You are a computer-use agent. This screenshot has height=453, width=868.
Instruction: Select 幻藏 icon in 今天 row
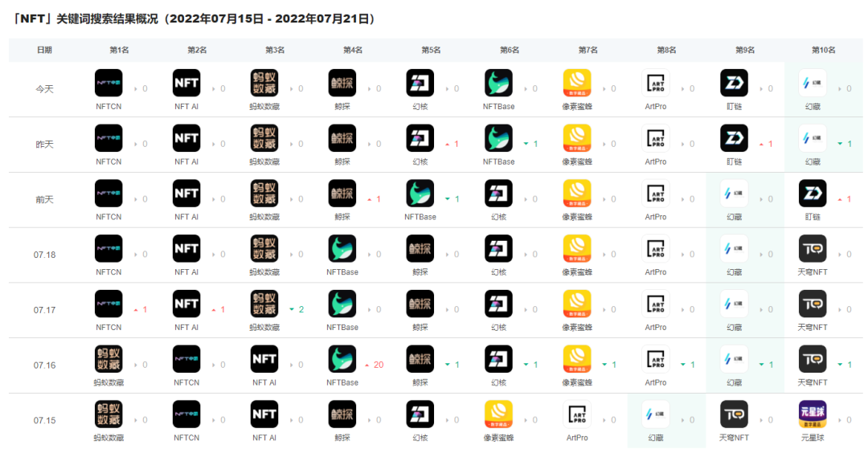pyautogui.click(x=813, y=83)
